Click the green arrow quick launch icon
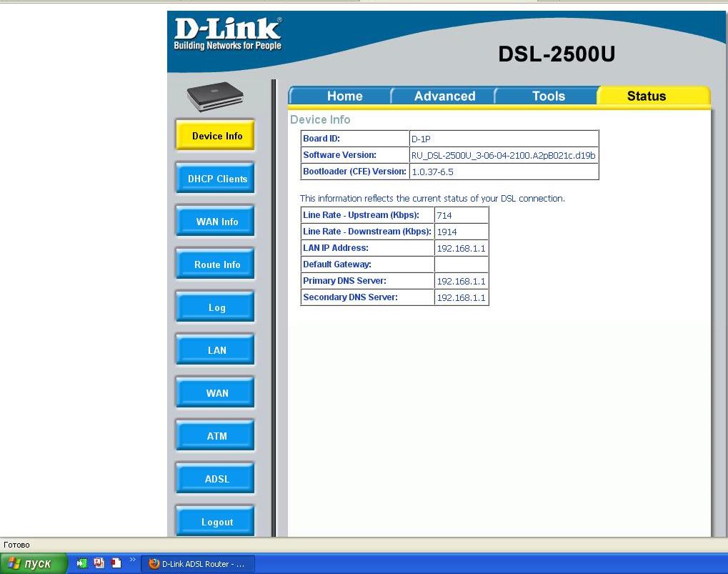728x574 pixels. click(x=82, y=563)
